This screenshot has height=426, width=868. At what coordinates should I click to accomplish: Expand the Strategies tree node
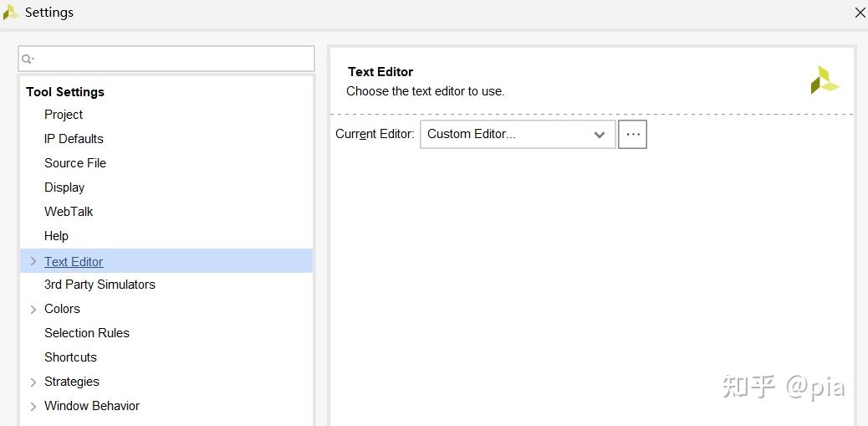point(33,382)
